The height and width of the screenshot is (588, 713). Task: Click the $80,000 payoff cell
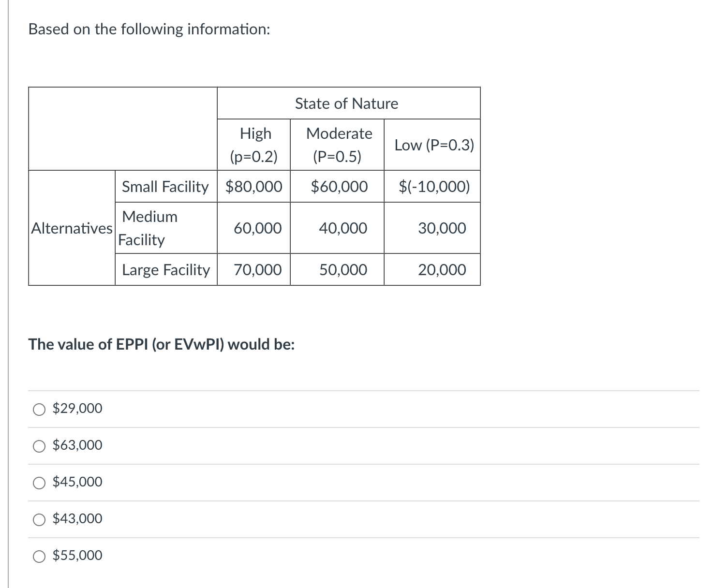[x=253, y=187]
